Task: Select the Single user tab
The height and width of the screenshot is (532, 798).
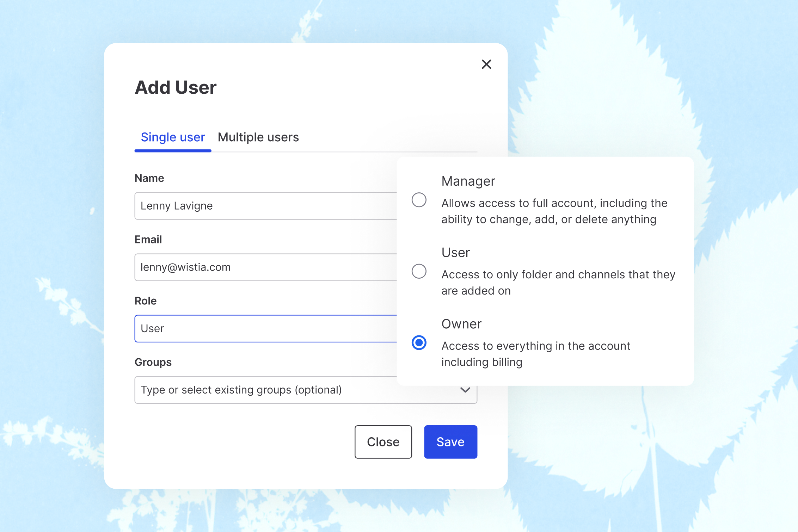Action: click(x=173, y=137)
